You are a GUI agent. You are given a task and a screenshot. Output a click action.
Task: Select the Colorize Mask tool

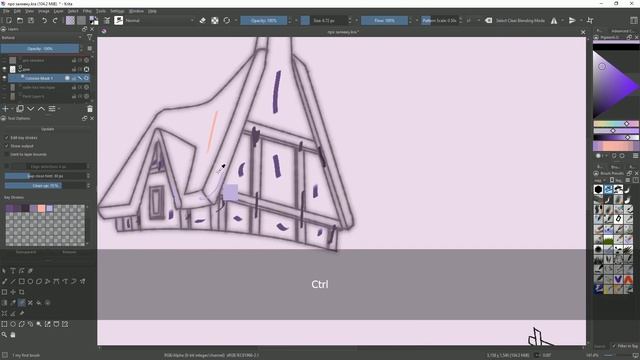[22, 303]
